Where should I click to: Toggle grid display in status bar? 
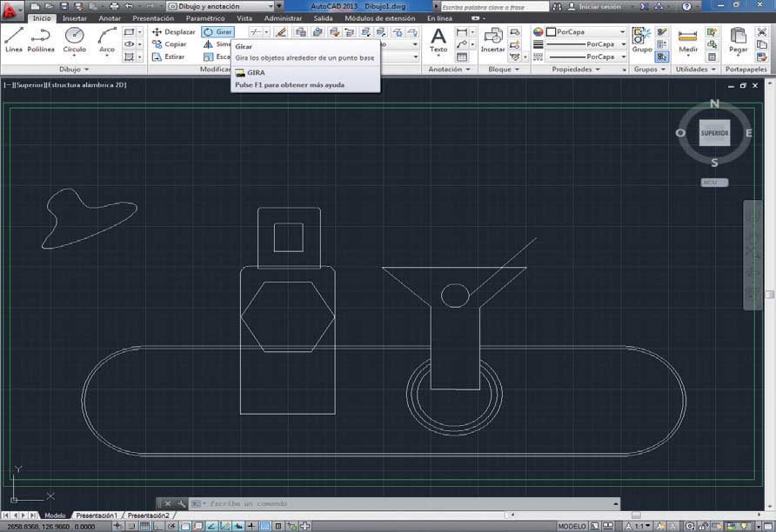145,526
